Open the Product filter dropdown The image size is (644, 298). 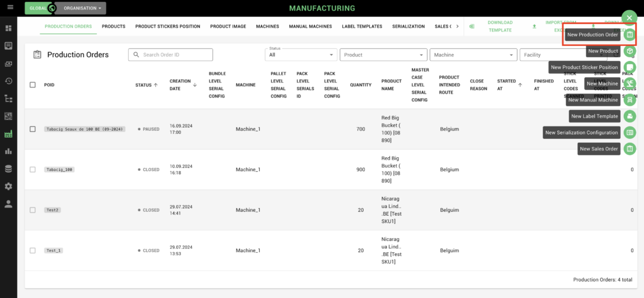coord(383,55)
